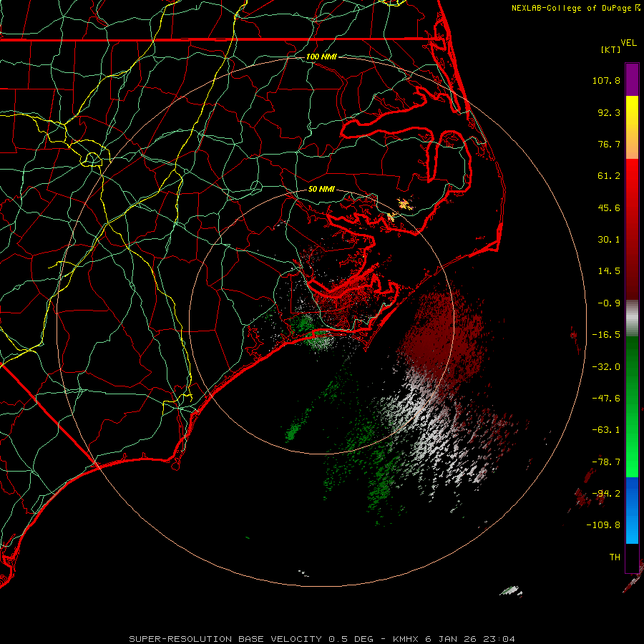Viewport: 644px width, 644px height.
Task: Select the -109.8 legend value
Action: 603,525
